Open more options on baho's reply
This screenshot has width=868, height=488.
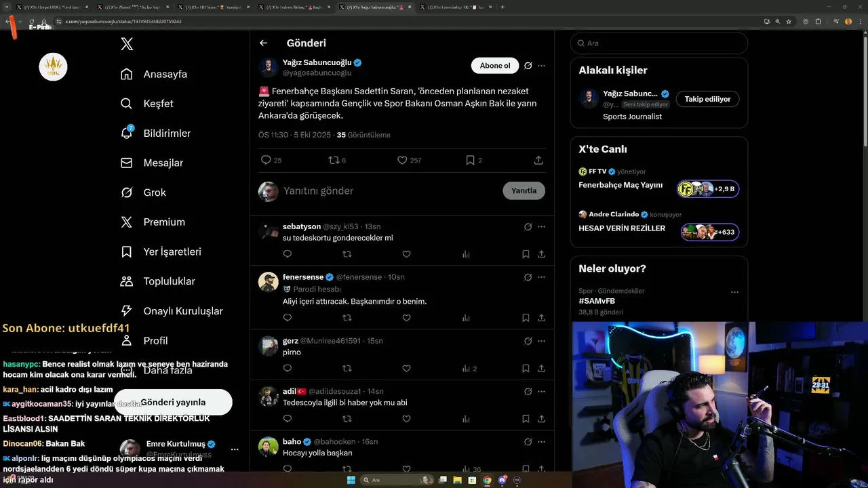[x=541, y=442]
